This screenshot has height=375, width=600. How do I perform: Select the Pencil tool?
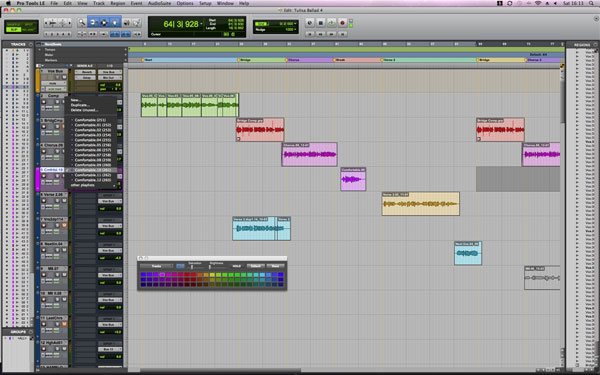coord(137,23)
